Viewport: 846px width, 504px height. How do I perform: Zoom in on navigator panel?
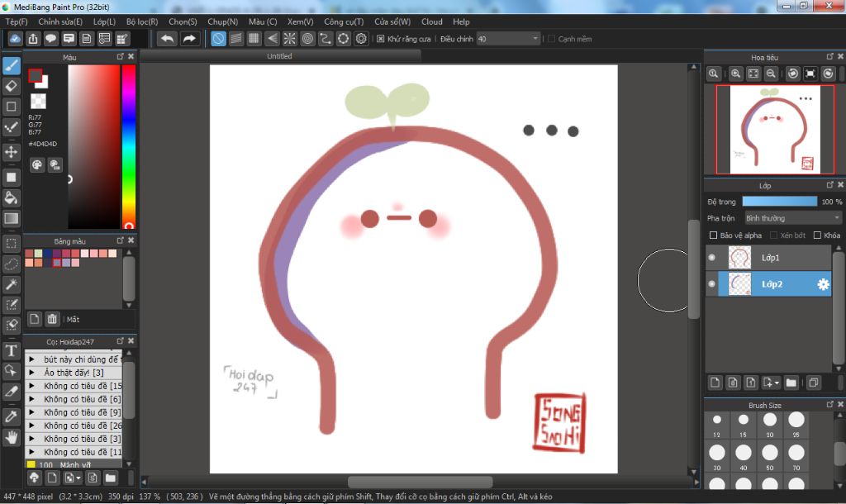[735, 74]
